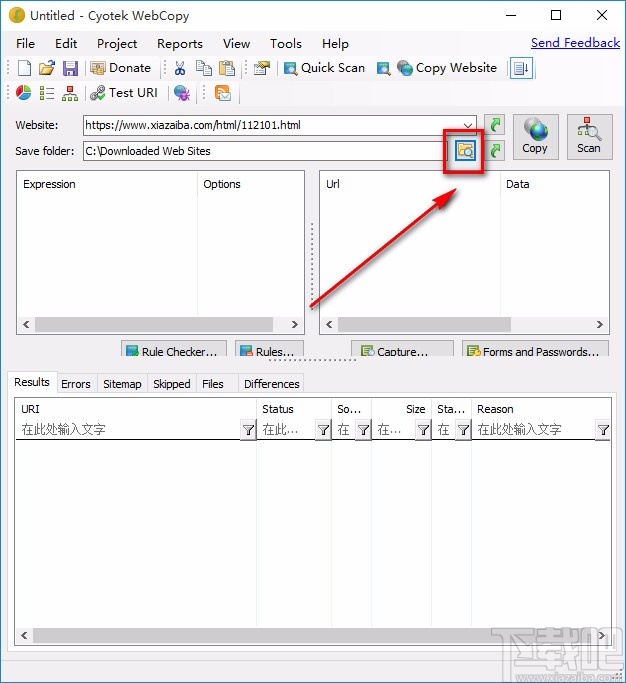This screenshot has height=683, width=626.
Task: Click the Save project floppy icon
Action: click(x=70, y=68)
